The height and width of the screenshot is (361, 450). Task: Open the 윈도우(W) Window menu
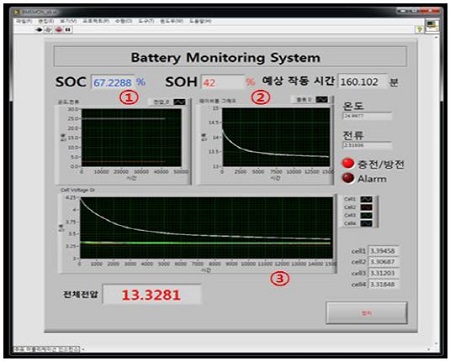click(171, 21)
